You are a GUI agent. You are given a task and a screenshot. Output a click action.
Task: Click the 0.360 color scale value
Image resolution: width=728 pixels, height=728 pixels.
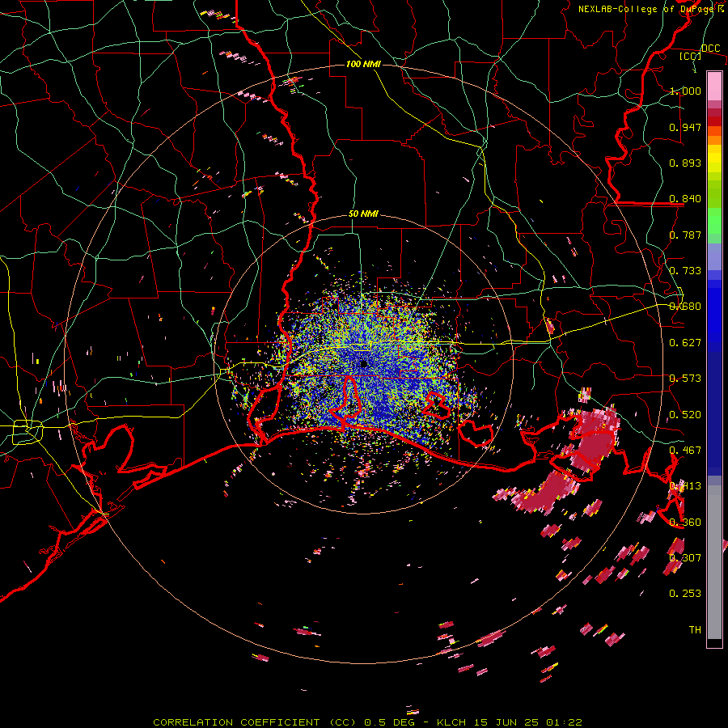tap(685, 523)
